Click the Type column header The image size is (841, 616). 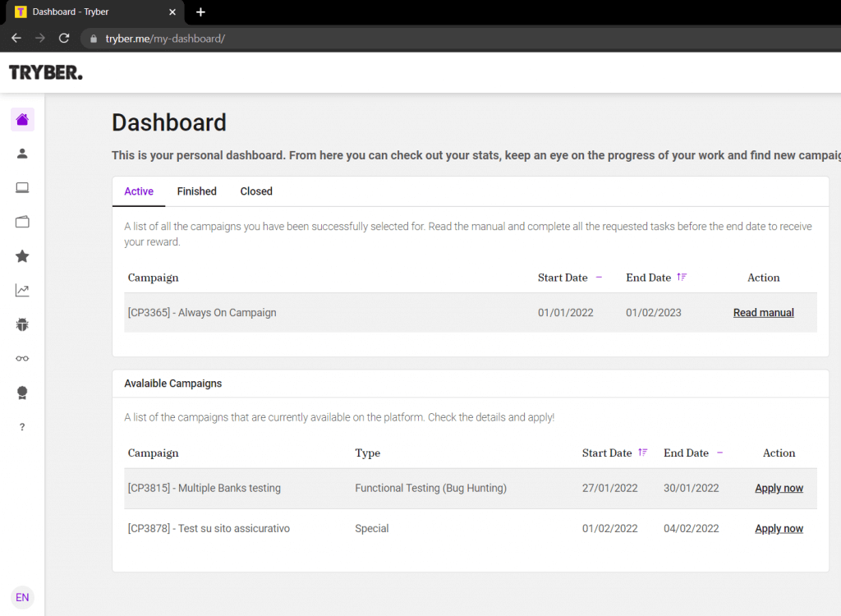coord(367,453)
